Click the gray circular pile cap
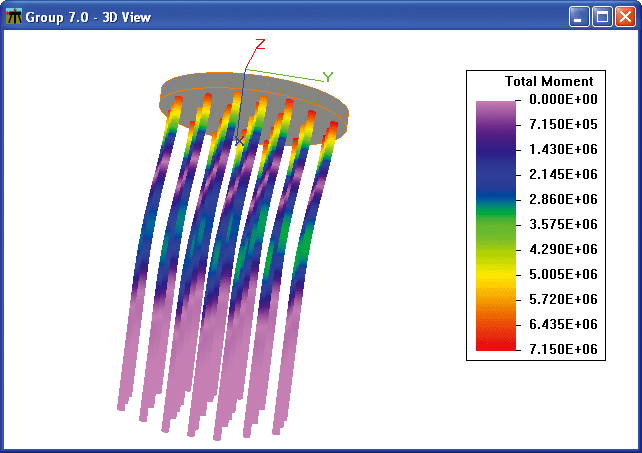 pyautogui.click(x=254, y=107)
